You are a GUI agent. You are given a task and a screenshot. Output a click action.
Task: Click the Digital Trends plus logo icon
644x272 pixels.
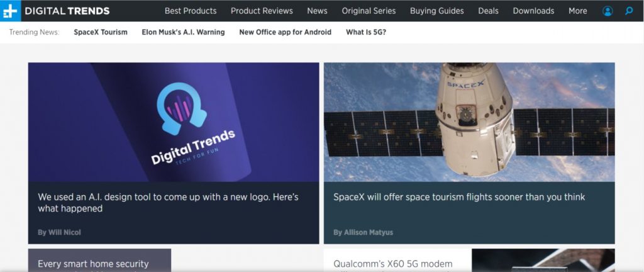tap(10, 11)
